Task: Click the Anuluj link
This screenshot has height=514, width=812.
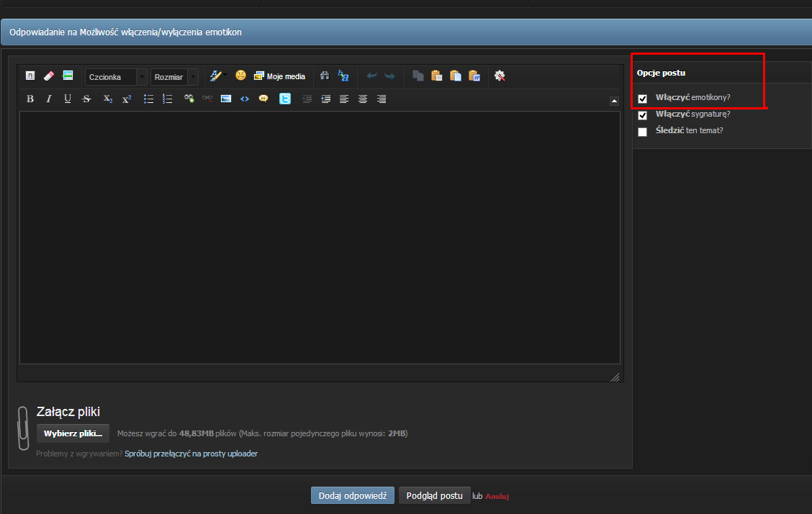Action: click(x=497, y=496)
